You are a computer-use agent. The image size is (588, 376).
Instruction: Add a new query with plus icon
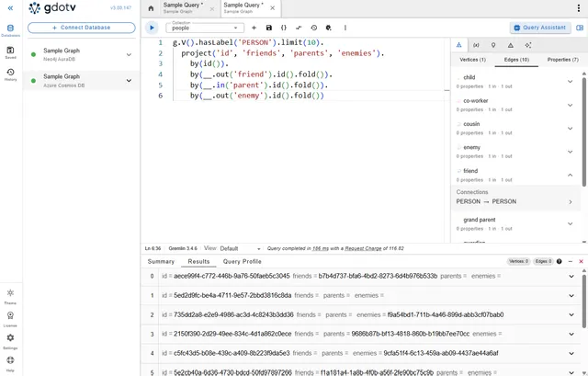click(254, 28)
